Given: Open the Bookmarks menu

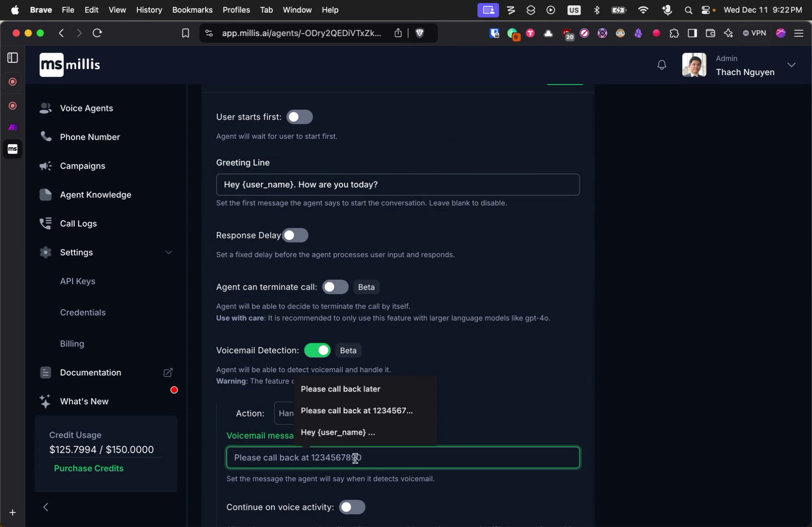Looking at the screenshot, I should pyautogui.click(x=192, y=10).
